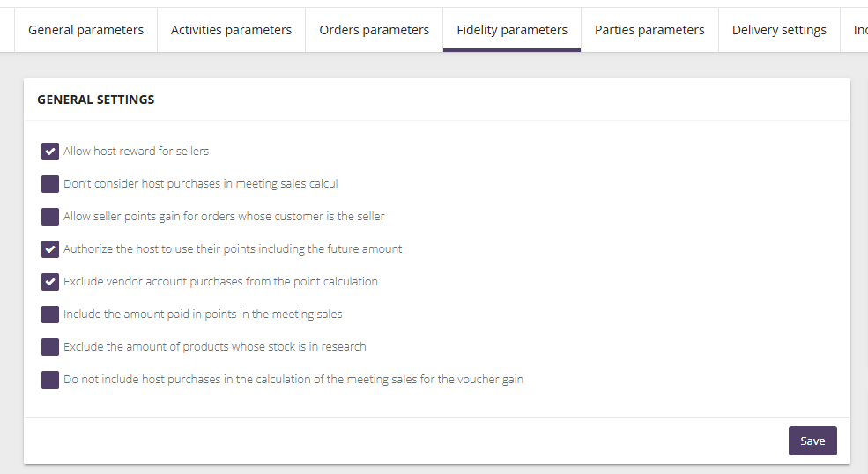Check Exclude products stock in research
The height and width of the screenshot is (474, 868).
point(50,347)
